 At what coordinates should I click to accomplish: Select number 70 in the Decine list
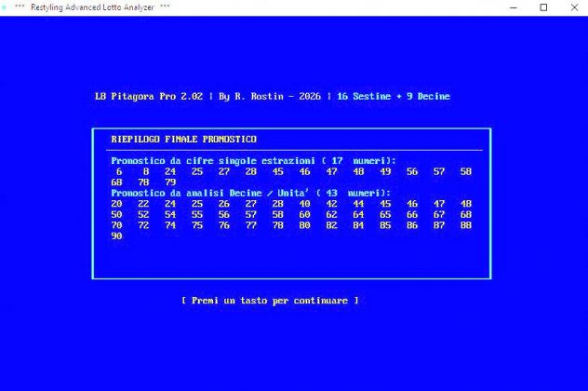click(116, 225)
